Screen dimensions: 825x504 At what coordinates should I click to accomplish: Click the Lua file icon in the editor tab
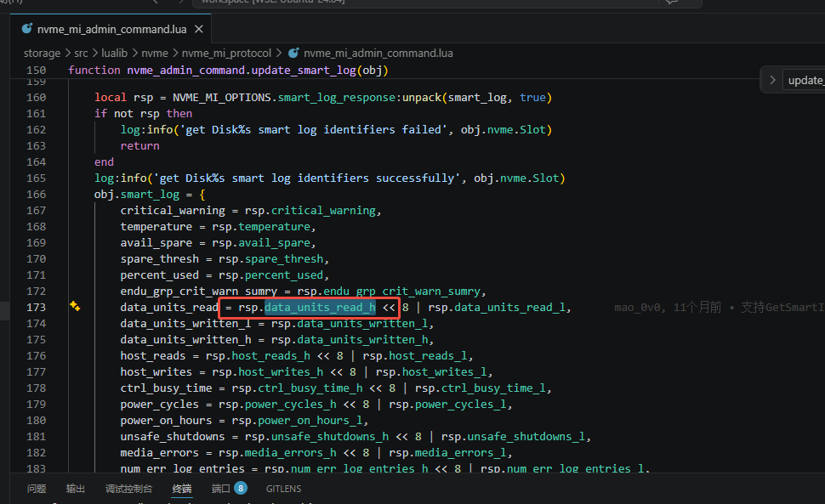(26, 29)
